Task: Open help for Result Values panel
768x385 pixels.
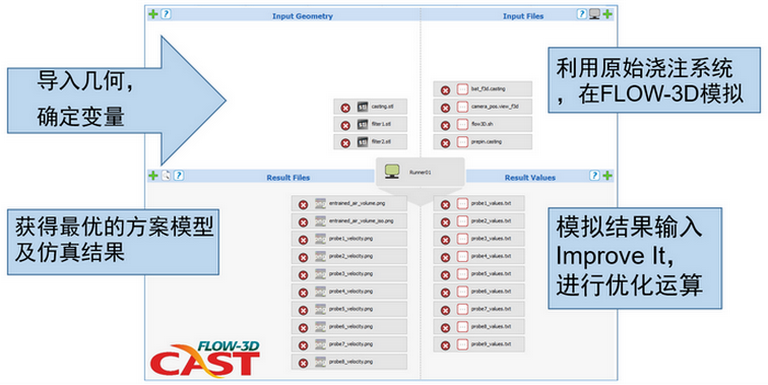Action: point(594,175)
